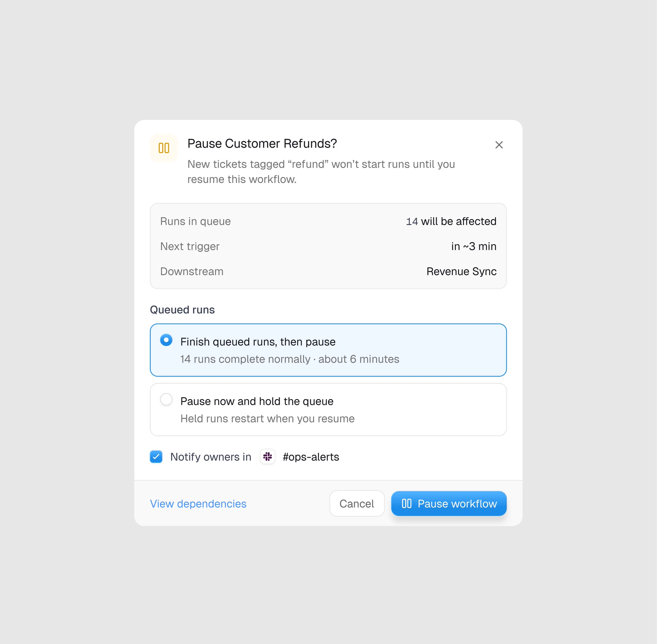Click the Notify owners in label

(211, 457)
